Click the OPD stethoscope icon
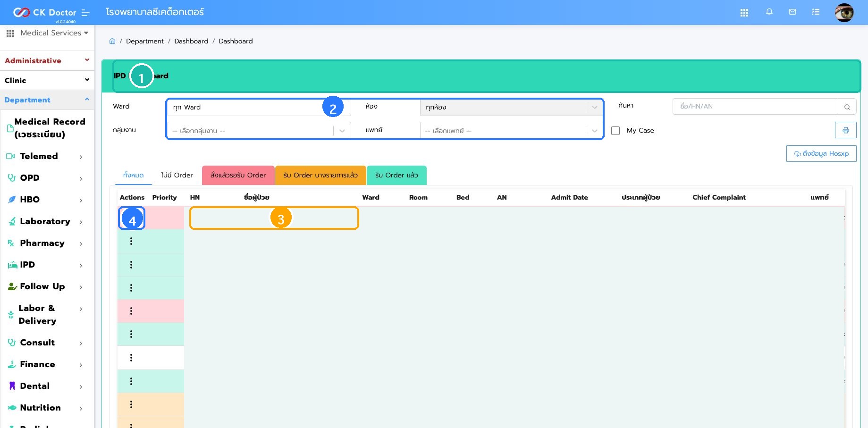868x428 pixels. coord(11,178)
